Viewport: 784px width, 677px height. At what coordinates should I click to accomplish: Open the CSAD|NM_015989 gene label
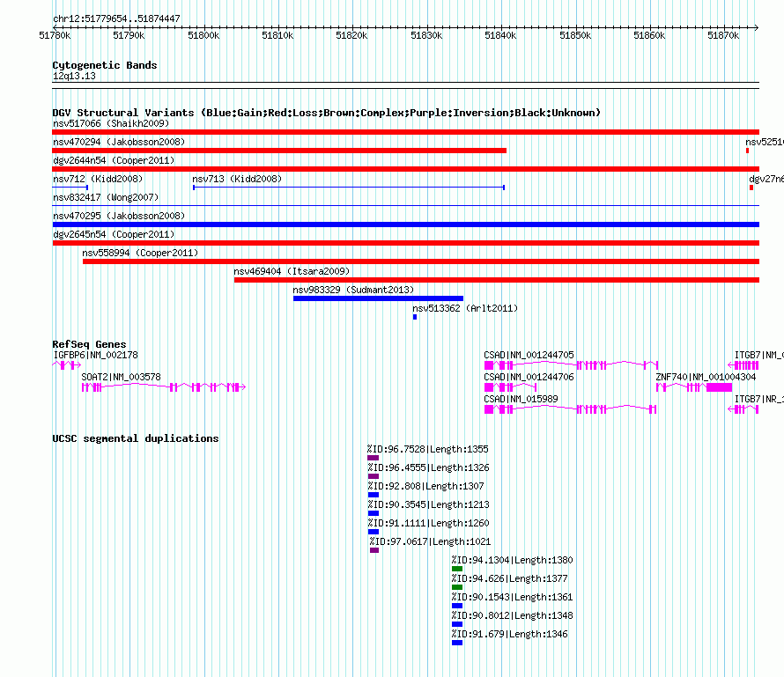point(521,399)
